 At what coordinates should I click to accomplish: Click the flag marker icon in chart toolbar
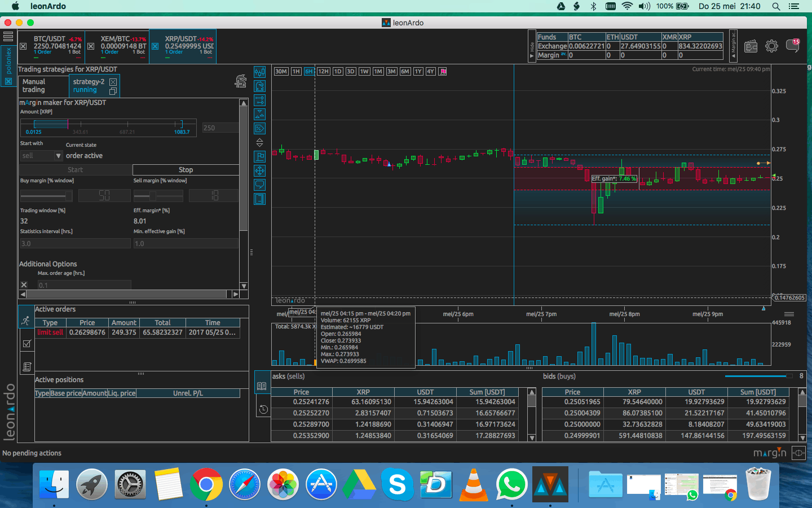pos(259,157)
